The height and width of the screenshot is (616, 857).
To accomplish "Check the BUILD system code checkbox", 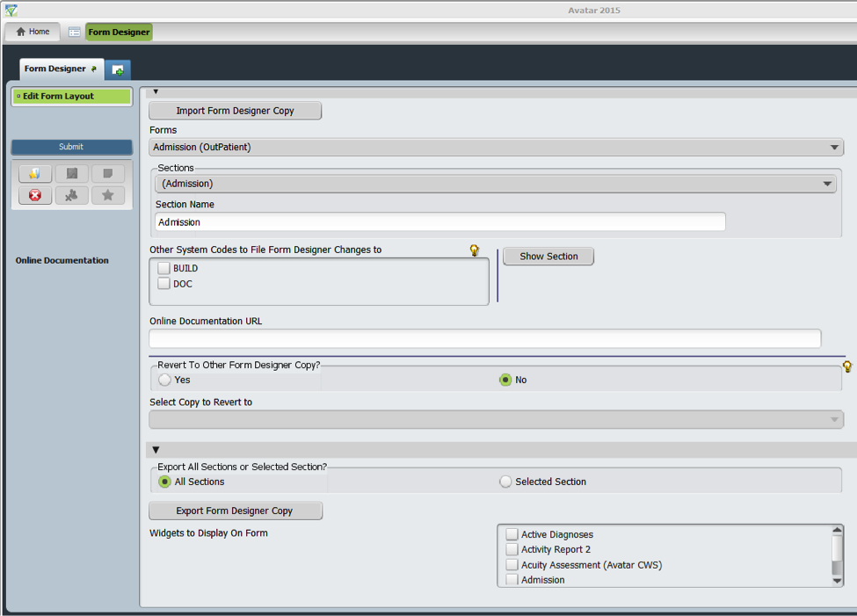I will coord(163,268).
